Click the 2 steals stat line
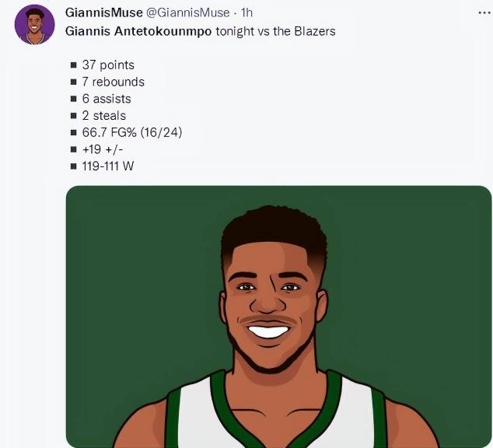Screen dimensions: 493x448 (x=103, y=116)
